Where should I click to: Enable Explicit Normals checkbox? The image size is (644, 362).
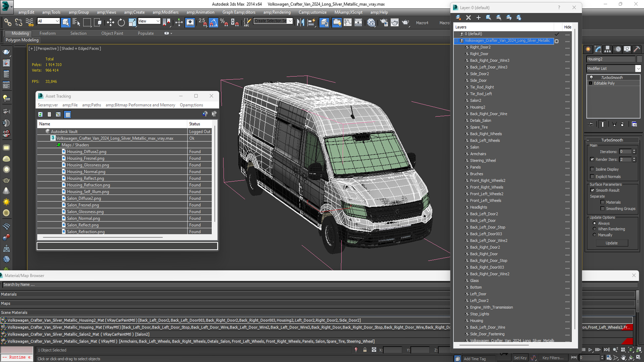coord(592,177)
